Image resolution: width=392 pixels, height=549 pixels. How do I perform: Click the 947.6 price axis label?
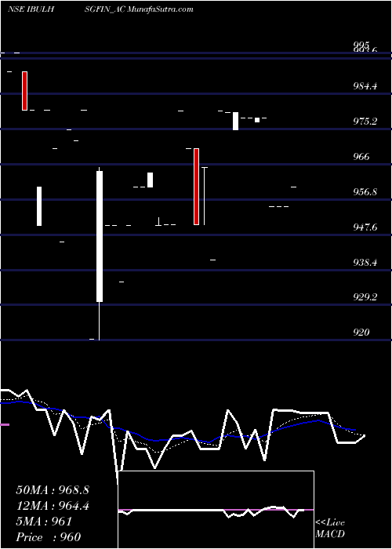point(365,227)
